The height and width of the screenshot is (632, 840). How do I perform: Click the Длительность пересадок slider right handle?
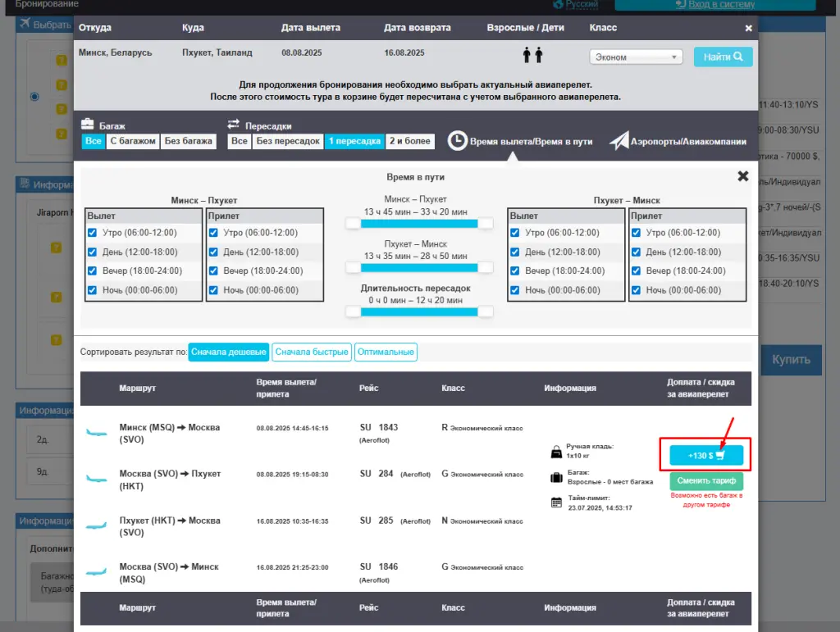[x=485, y=311]
